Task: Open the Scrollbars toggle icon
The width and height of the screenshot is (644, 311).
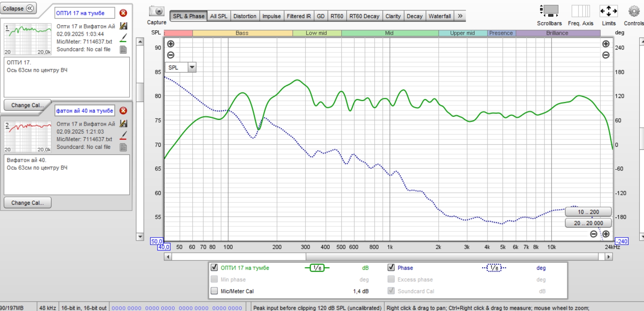Action: tap(549, 11)
